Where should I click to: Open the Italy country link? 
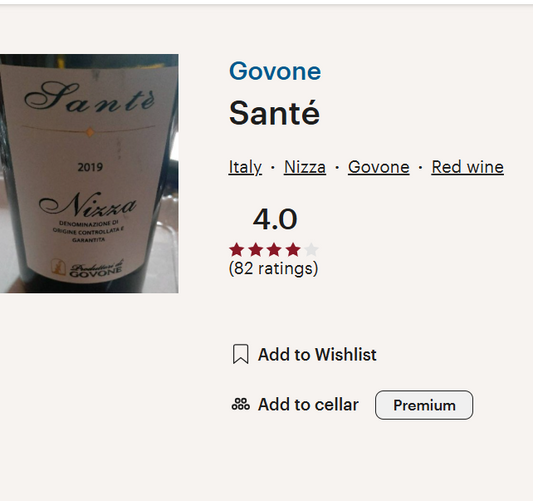coord(245,167)
